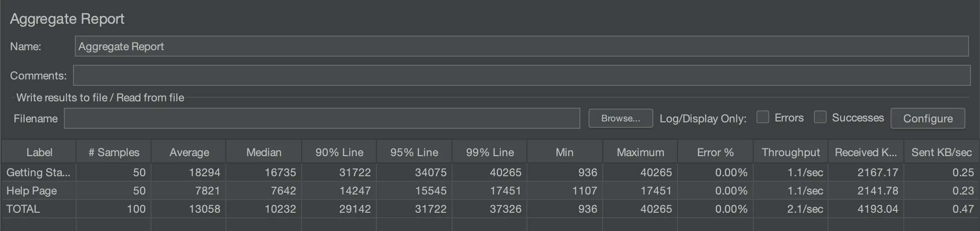This screenshot has width=980, height=231.
Task: Click into the Name text field
Action: tap(521, 47)
